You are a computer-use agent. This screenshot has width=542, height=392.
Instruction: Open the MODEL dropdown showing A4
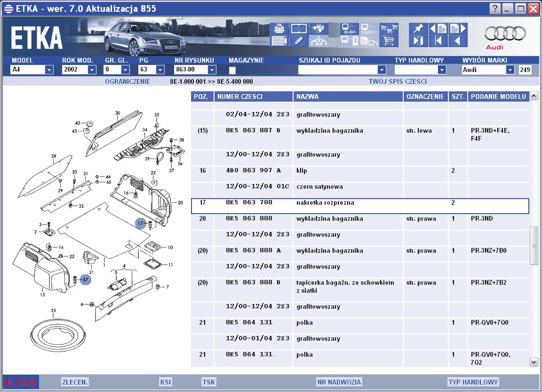pos(49,70)
